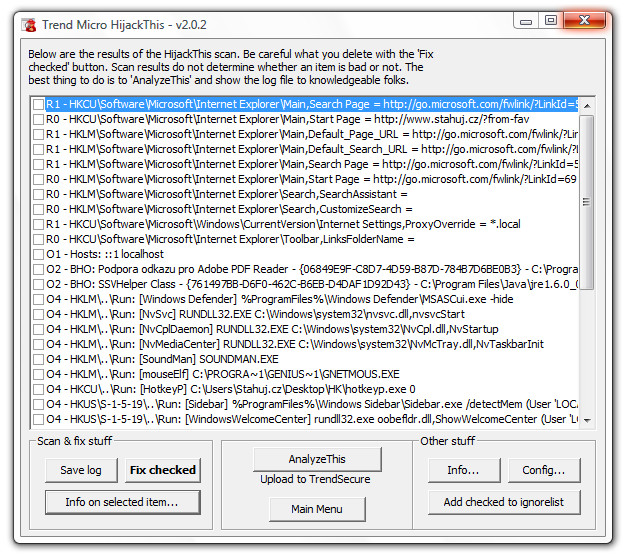Check the NvSvc Run entry checkbox
The height and width of the screenshot is (560, 627).
click(x=38, y=314)
